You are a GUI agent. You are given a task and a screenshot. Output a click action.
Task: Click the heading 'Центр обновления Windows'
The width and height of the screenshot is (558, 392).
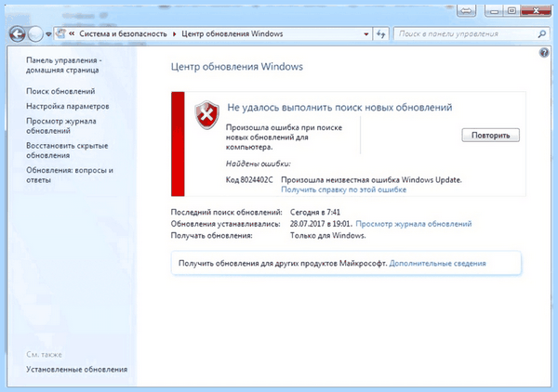pyautogui.click(x=236, y=67)
